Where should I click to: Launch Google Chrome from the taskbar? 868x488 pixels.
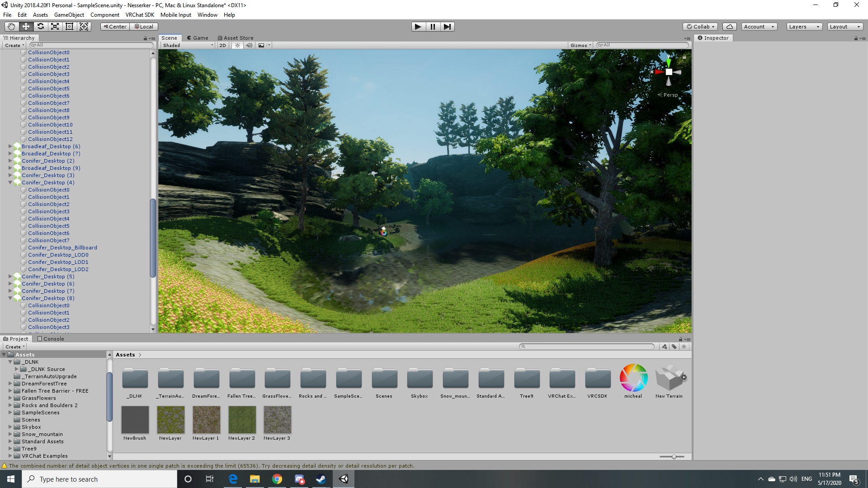(x=277, y=479)
